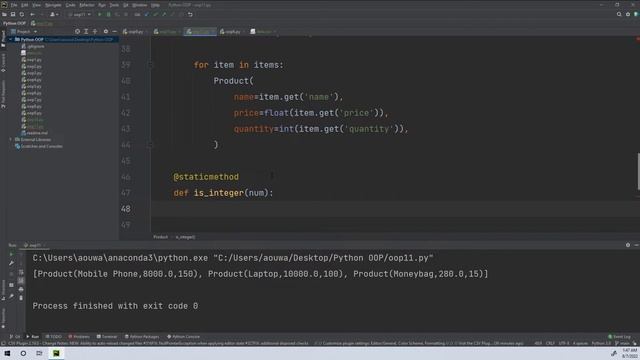640x360 pixels.
Task: Click line 48 in the editor
Action: pos(395,209)
